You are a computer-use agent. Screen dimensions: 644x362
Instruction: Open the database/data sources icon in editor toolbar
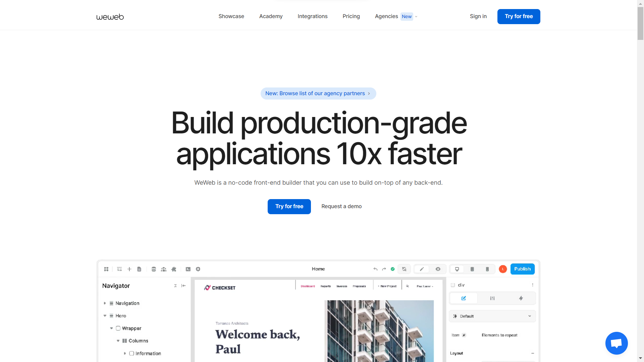[x=154, y=269]
